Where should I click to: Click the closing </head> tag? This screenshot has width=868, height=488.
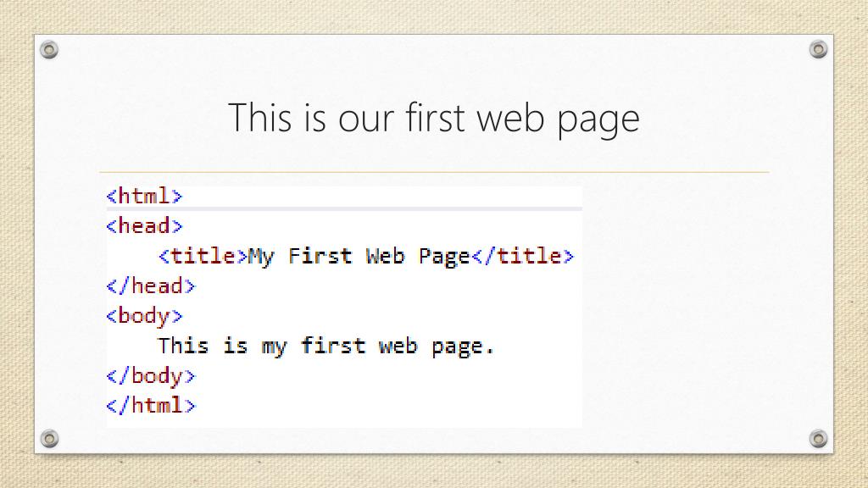coord(151,286)
